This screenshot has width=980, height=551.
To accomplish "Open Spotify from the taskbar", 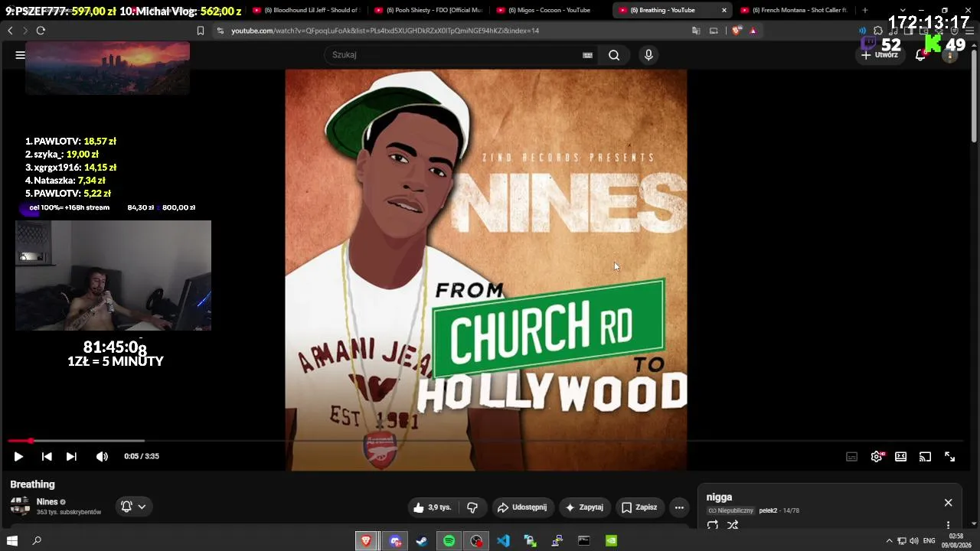I will click(x=449, y=541).
